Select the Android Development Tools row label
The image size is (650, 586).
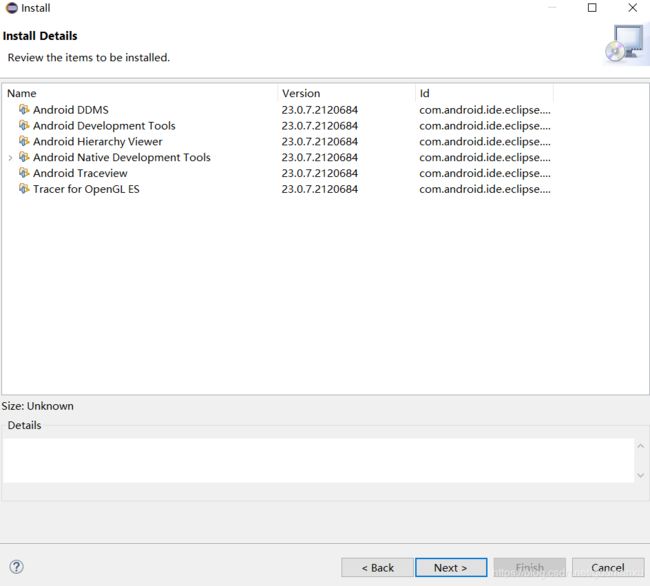click(104, 126)
